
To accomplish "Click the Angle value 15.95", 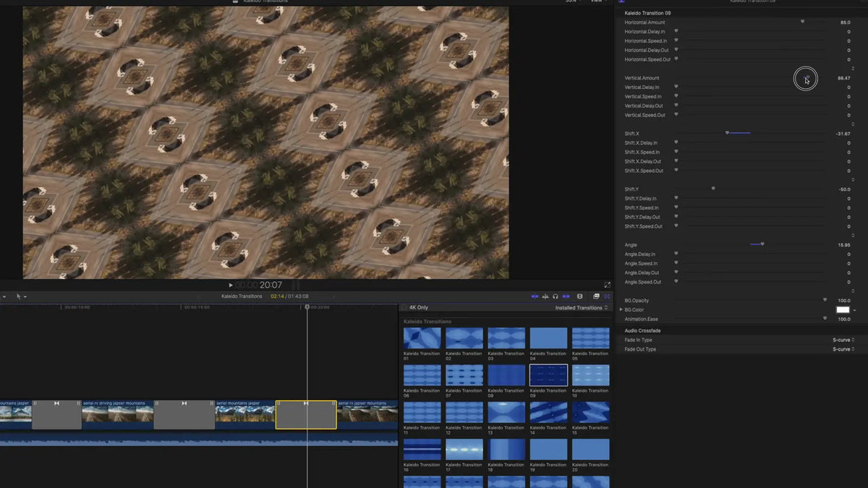I will point(843,245).
